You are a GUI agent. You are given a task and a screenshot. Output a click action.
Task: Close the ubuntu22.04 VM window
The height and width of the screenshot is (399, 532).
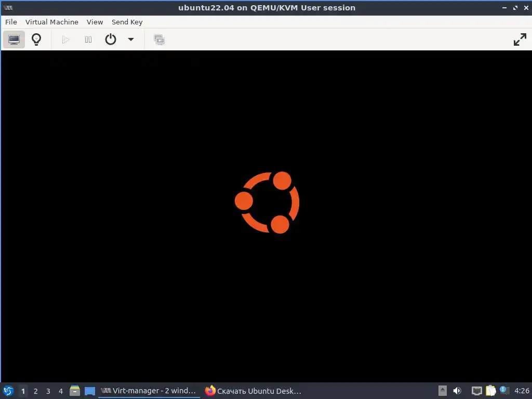(526, 7)
